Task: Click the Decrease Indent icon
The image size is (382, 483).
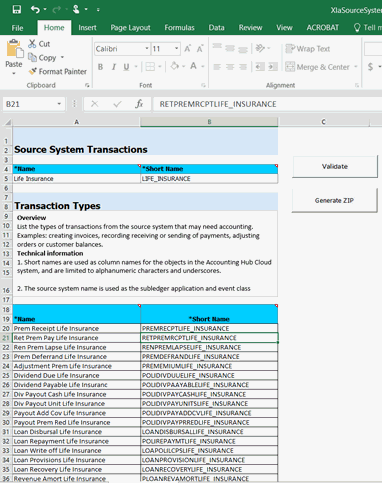Action: [260, 67]
